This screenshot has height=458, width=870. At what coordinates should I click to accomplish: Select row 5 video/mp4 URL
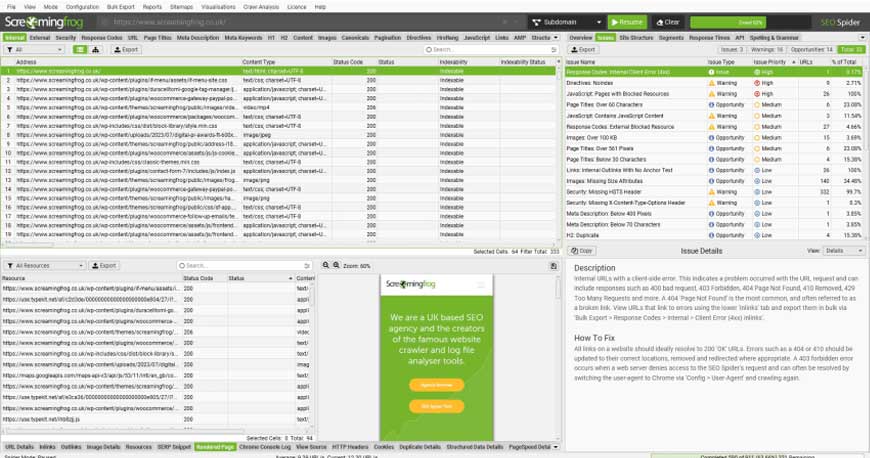279,107
